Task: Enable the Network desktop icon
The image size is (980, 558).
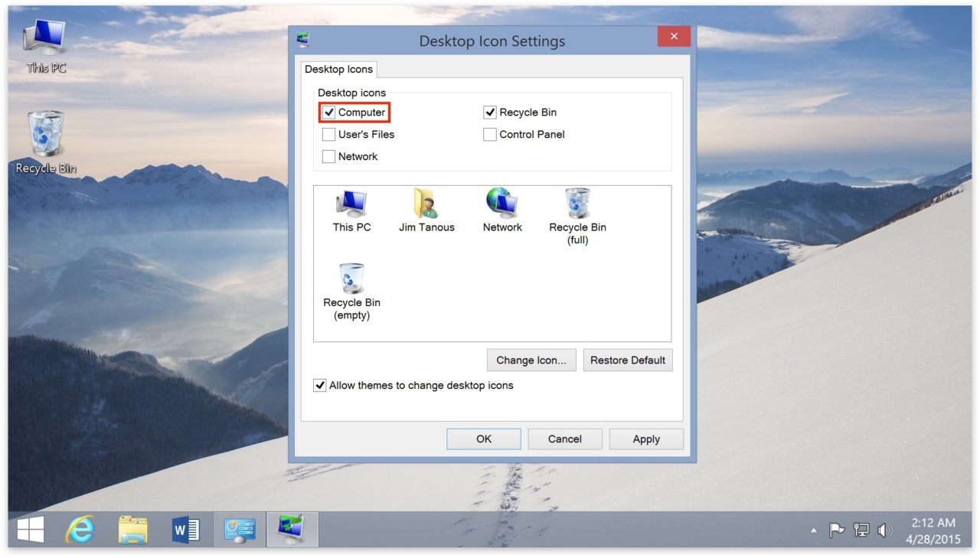Action: point(329,156)
